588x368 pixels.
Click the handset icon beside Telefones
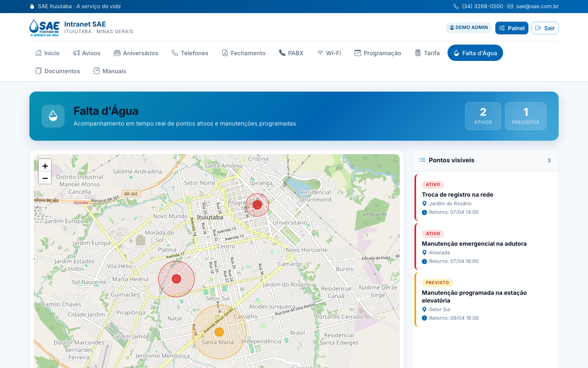click(175, 53)
